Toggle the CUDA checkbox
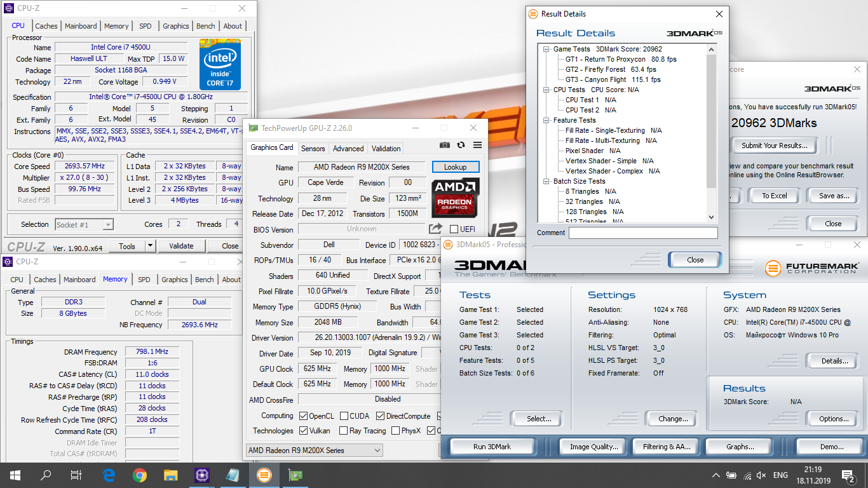 coord(344,416)
